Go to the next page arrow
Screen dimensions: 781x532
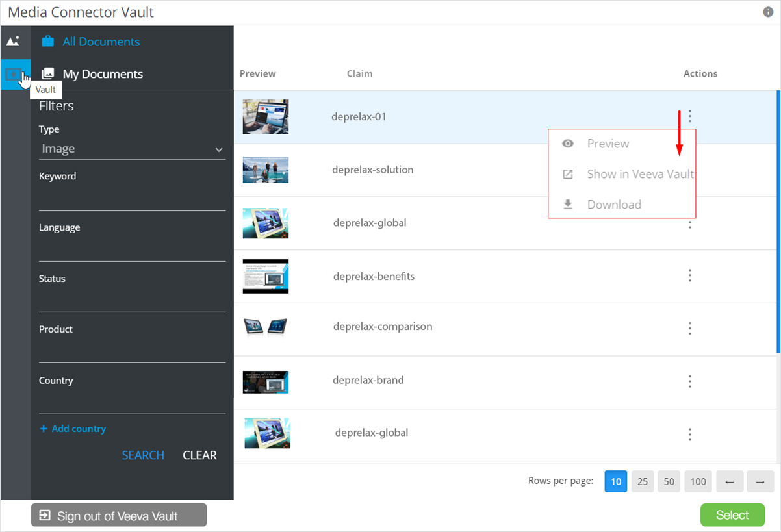[x=760, y=481]
